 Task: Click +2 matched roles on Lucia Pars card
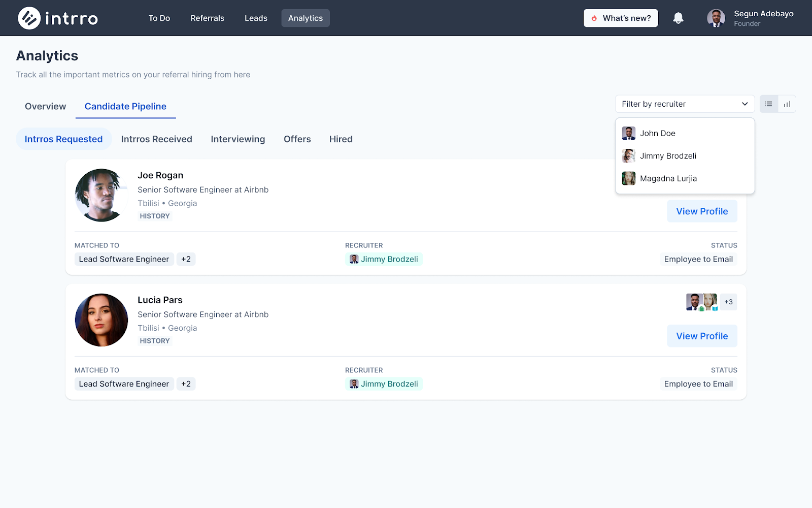point(186,384)
